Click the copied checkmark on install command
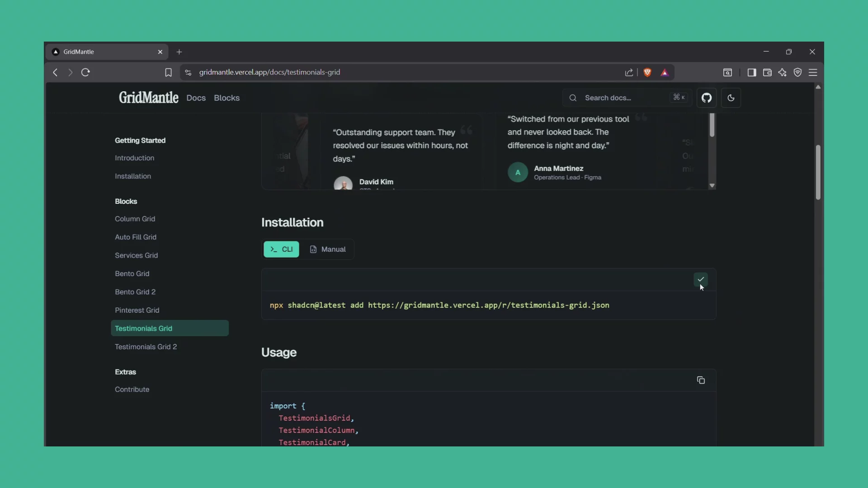The width and height of the screenshot is (868, 488). pyautogui.click(x=701, y=279)
